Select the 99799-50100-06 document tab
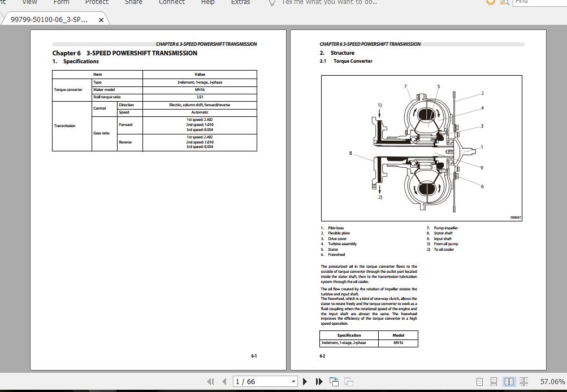 tap(51, 19)
